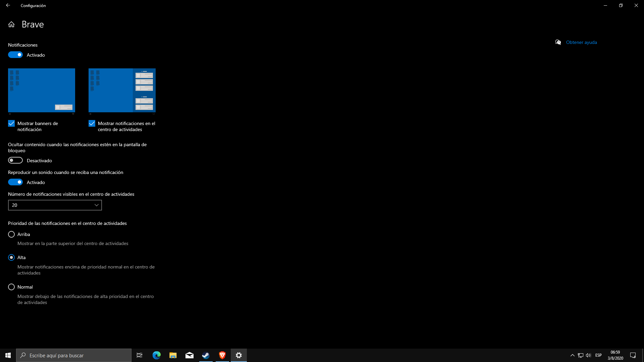This screenshot has height=362, width=644.
Task: Click the 'Prioridad de las notificaciones en el centro de actividades' label
Action: click(67, 223)
